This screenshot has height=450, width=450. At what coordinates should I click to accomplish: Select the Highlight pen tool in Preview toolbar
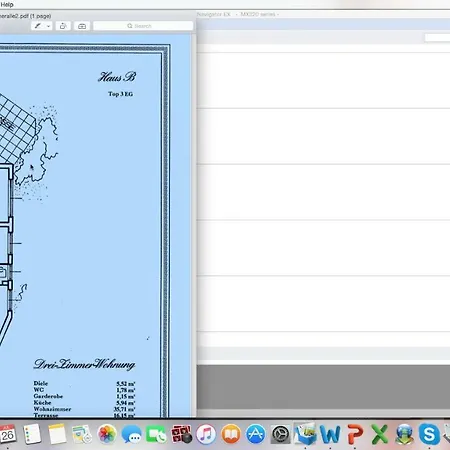pos(38,26)
